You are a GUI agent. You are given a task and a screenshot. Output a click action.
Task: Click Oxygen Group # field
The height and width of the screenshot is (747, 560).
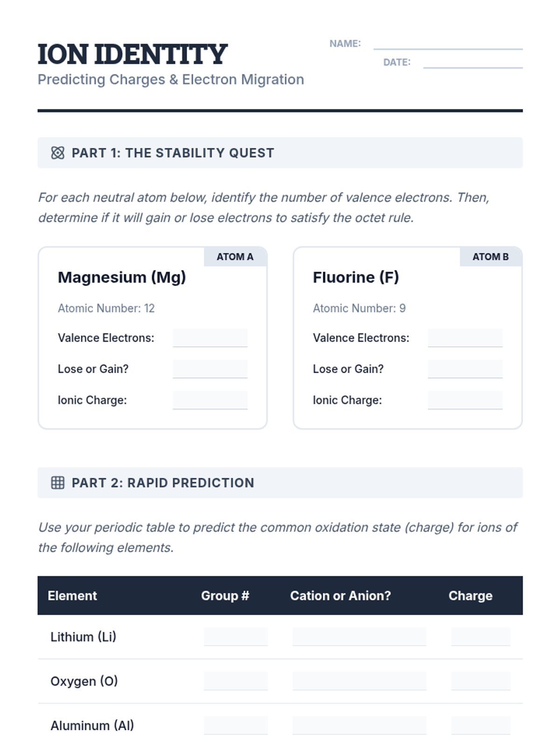(236, 681)
